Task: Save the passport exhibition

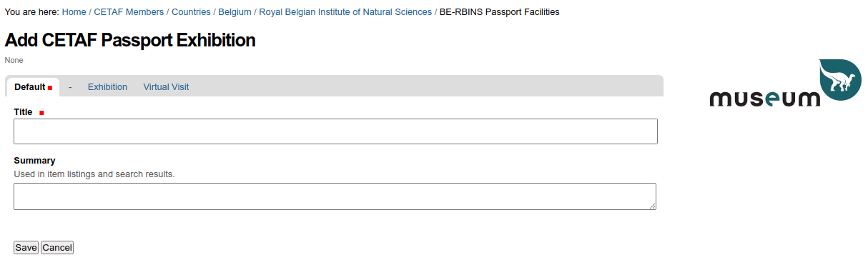Action: tap(26, 247)
